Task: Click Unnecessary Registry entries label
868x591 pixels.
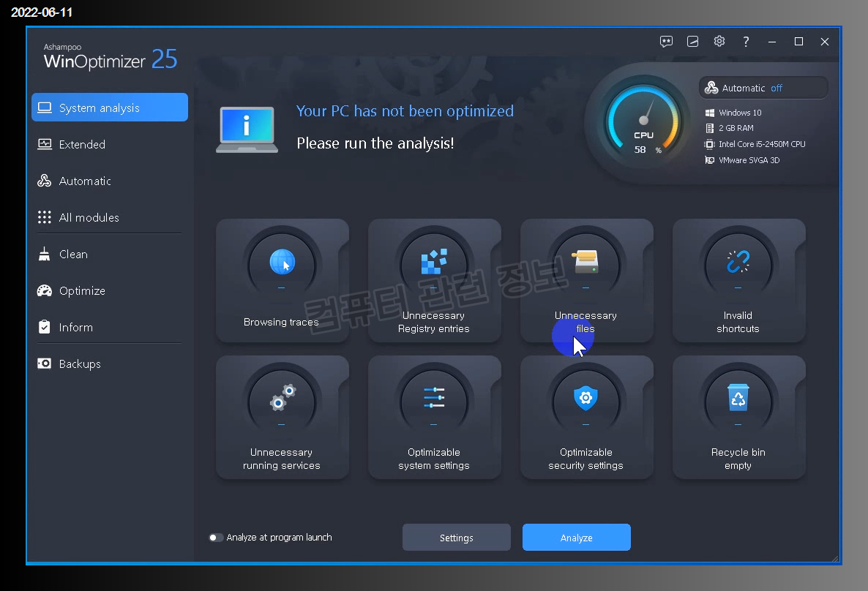Action: pyautogui.click(x=433, y=322)
